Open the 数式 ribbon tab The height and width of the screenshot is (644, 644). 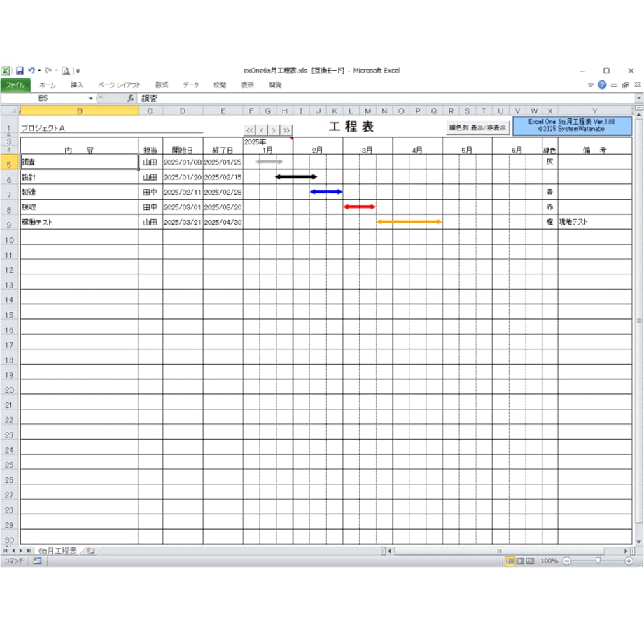coord(162,85)
